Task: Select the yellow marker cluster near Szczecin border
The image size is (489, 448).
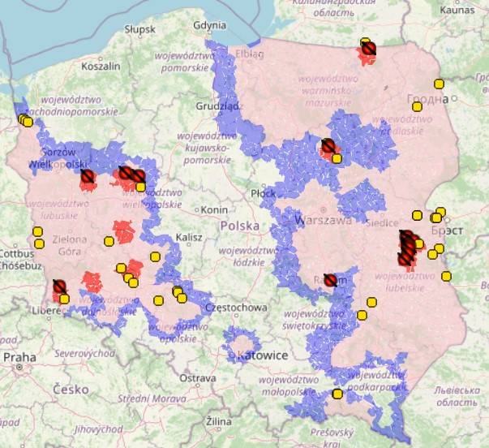Action: 26,120
